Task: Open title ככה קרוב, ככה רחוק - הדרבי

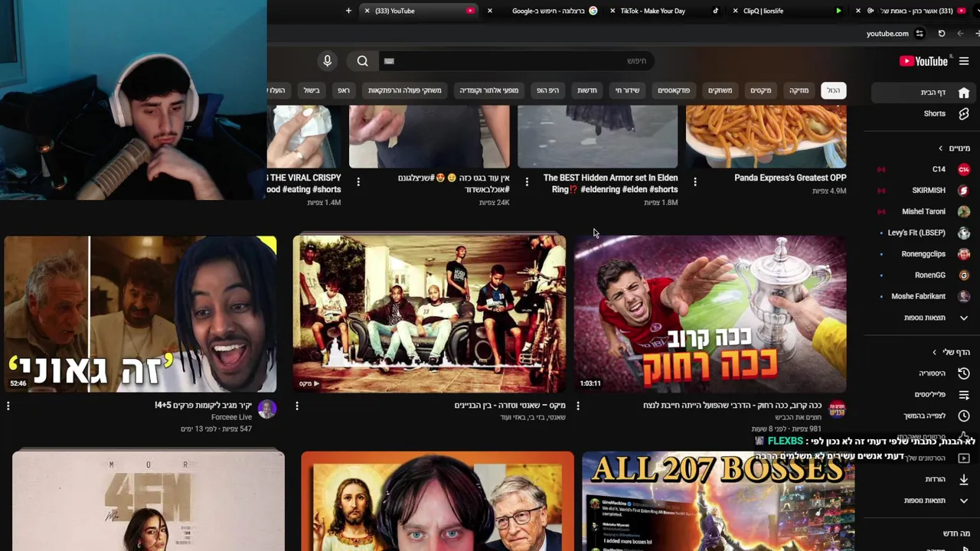Action: 732,406
